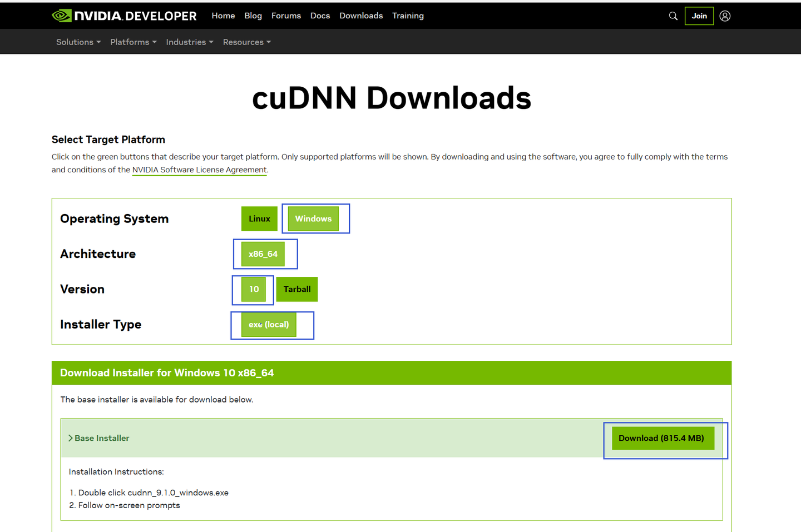Open the Solutions dropdown menu
The width and height of the screenshot is (801, 532).
(78, 42)
